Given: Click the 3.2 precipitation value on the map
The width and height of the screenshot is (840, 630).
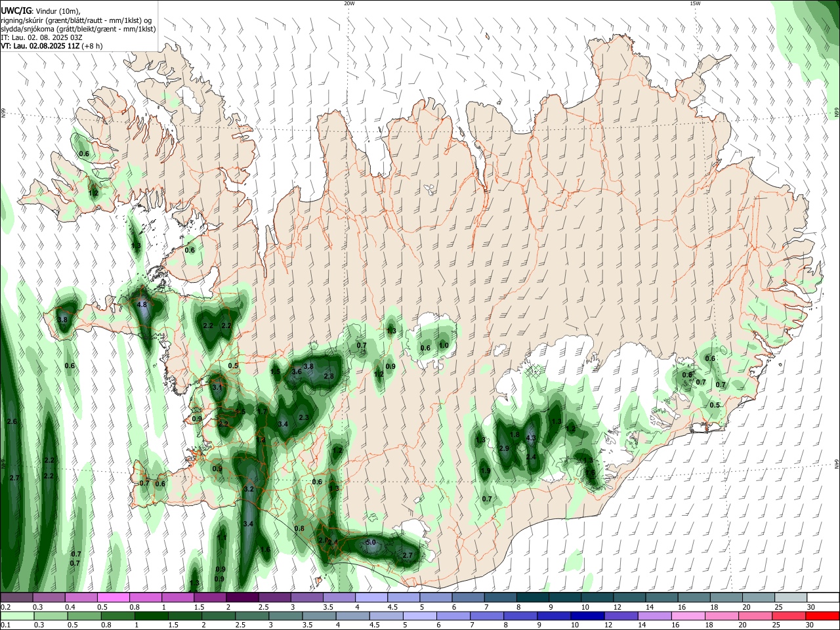Looking at the screenshot, I should (248, 489).
